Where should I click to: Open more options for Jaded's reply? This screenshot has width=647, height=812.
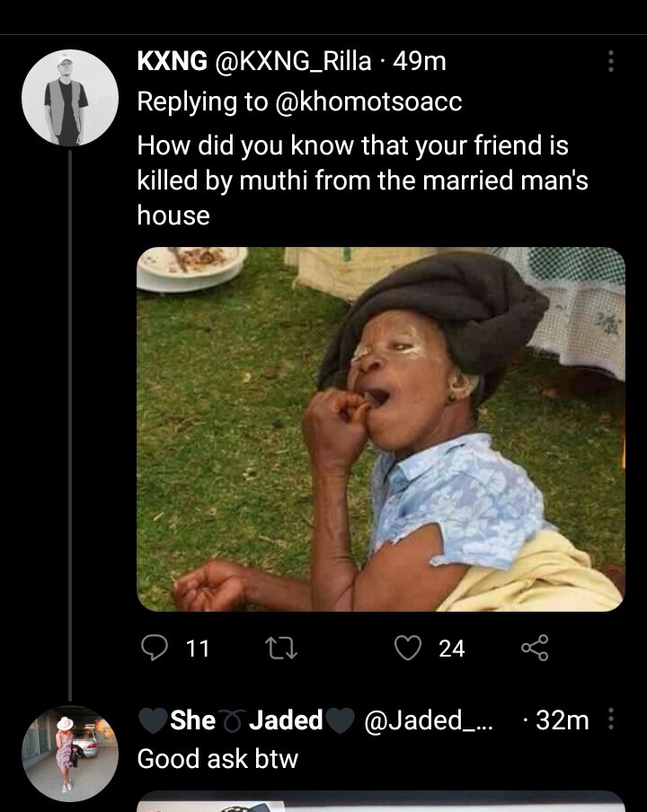pos(611,719)
